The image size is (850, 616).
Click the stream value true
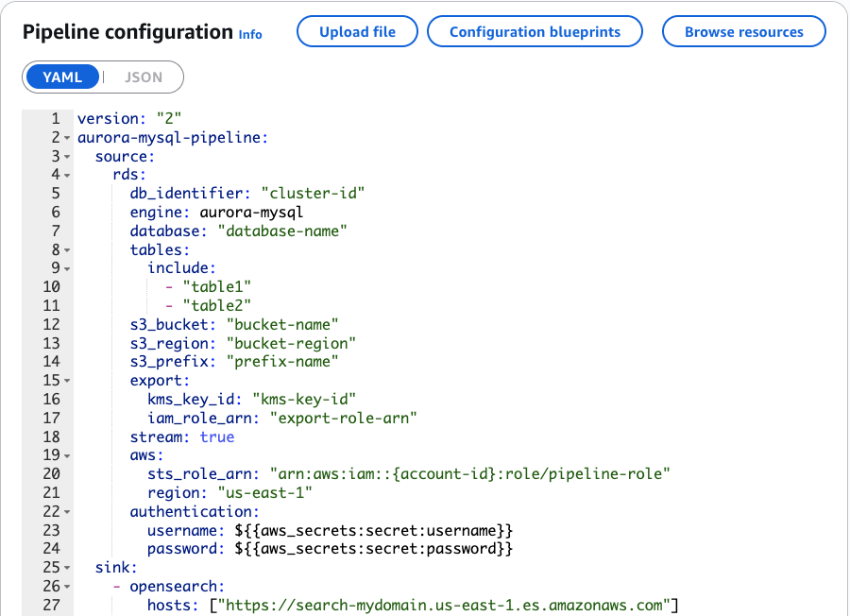[x=217, y=436]
